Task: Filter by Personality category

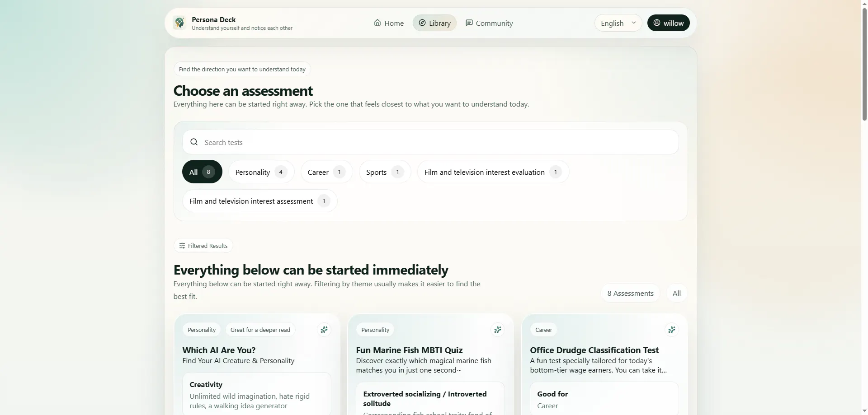Action: [261, 172]
